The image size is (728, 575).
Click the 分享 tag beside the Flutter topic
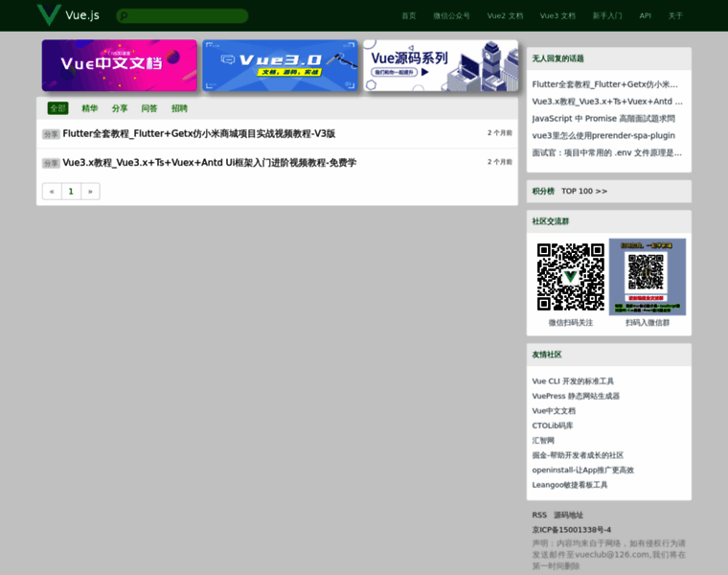tap(51, 134)
